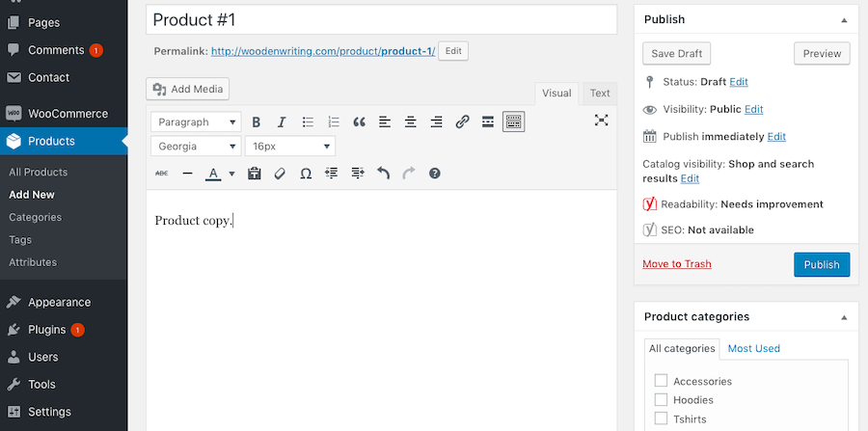This screenshot has width=868, height=431.
Task: Apply the current text color
Action: (213, 174)
